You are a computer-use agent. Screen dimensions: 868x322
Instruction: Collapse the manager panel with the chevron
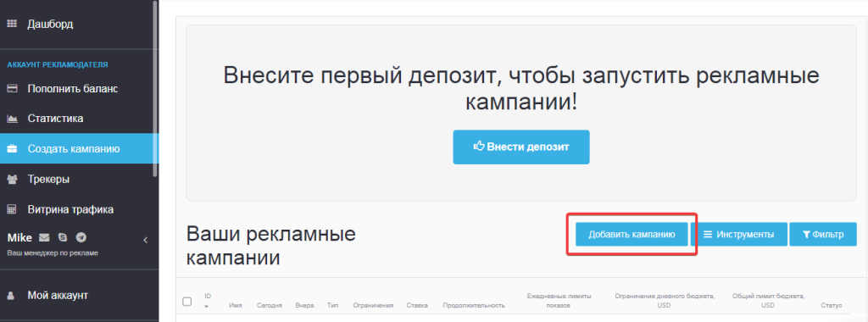(x=146, y=240)
